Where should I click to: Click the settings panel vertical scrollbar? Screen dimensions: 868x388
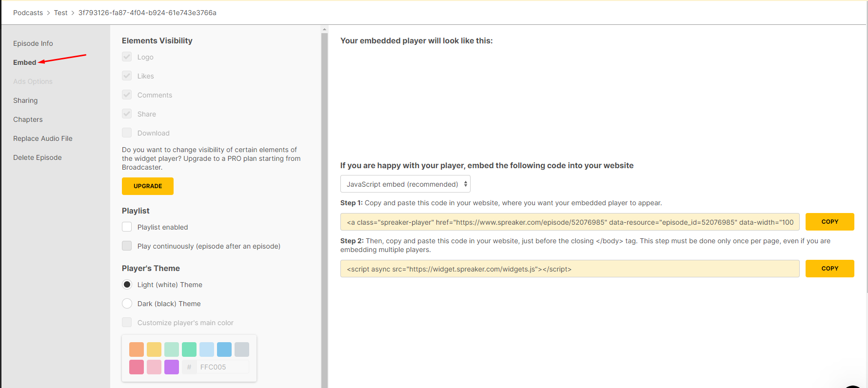pyautogui.click(x=324, y=195)
